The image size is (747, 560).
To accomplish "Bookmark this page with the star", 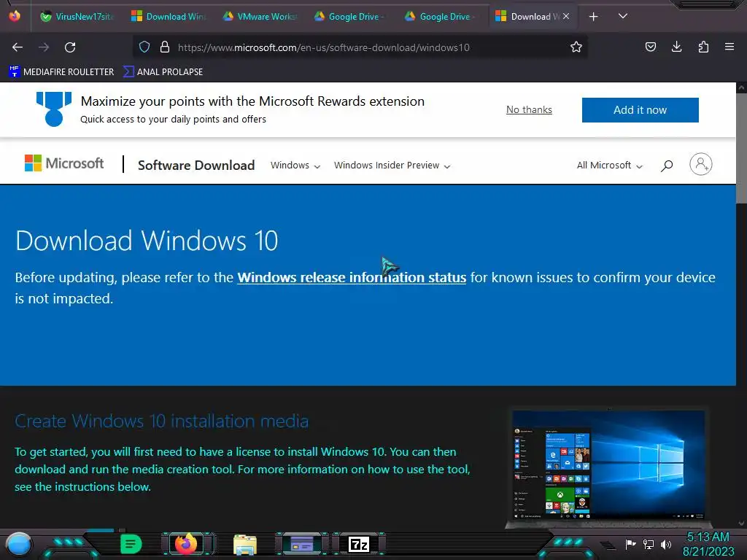I will [576, 47].
